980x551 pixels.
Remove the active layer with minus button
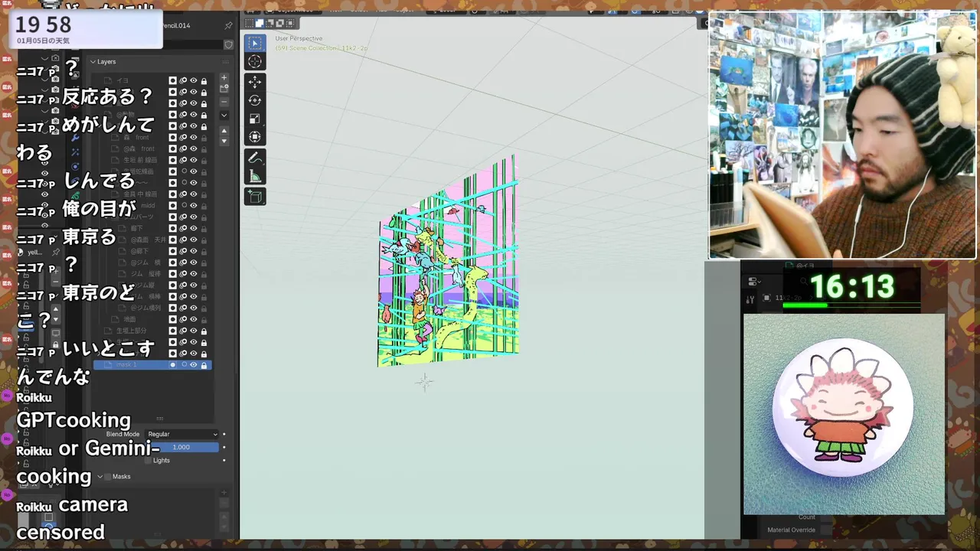(x=224, y=101)
